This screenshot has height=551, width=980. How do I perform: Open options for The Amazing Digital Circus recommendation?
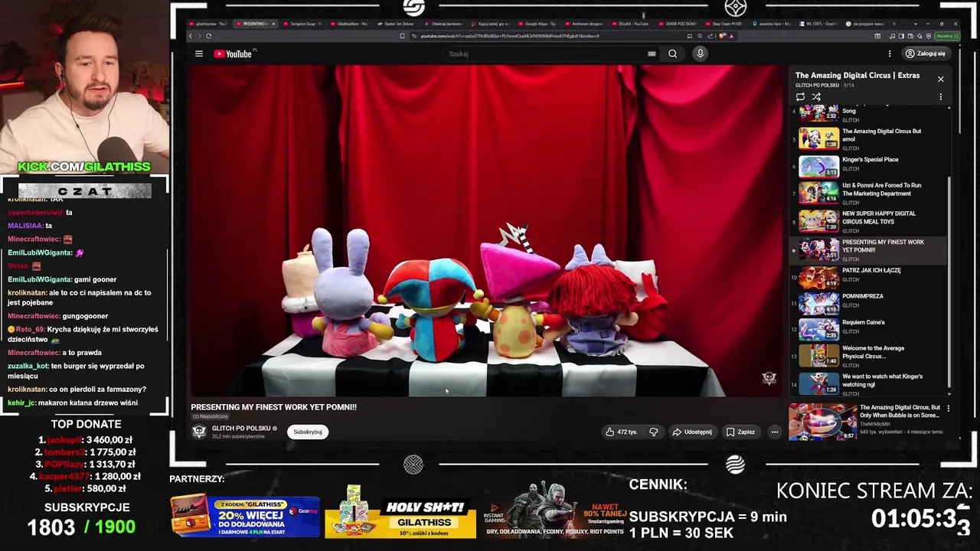949,409
